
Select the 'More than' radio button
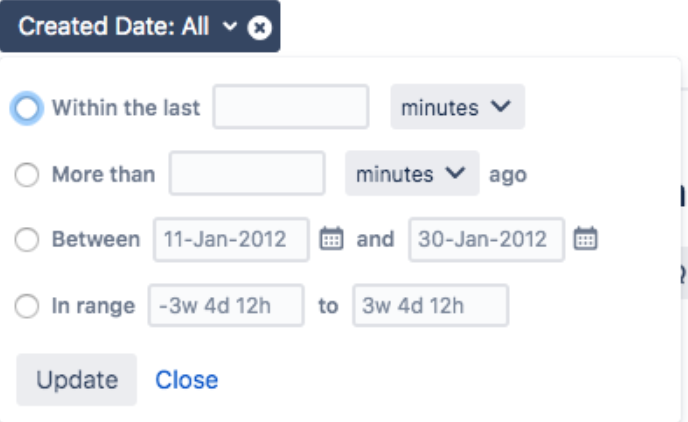[27, 174]
